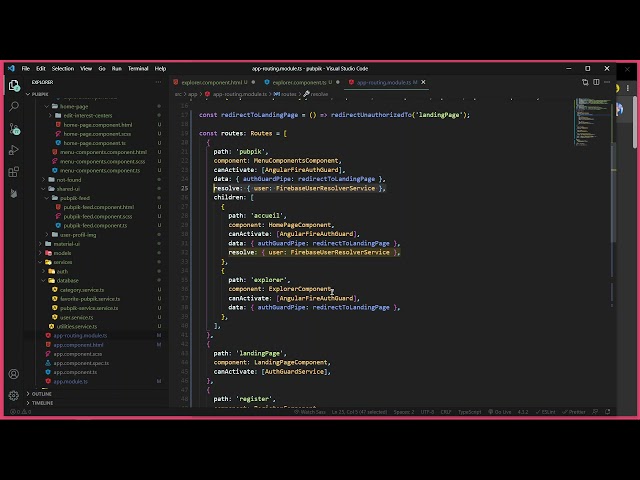Image resolution: width=640 pixels, height=480 pixels.
Task: Switch to explorer.component.ts tab
Action: (x=302, y=82)
